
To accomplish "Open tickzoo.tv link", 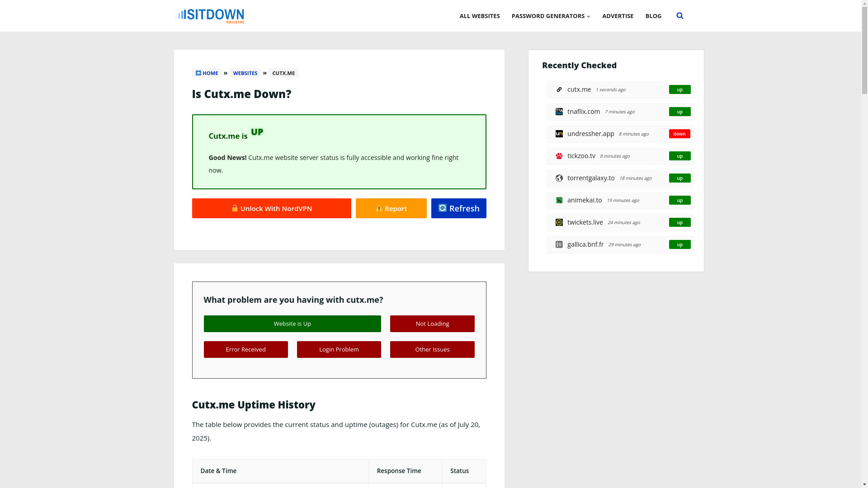I will click(x=581, y=156).
